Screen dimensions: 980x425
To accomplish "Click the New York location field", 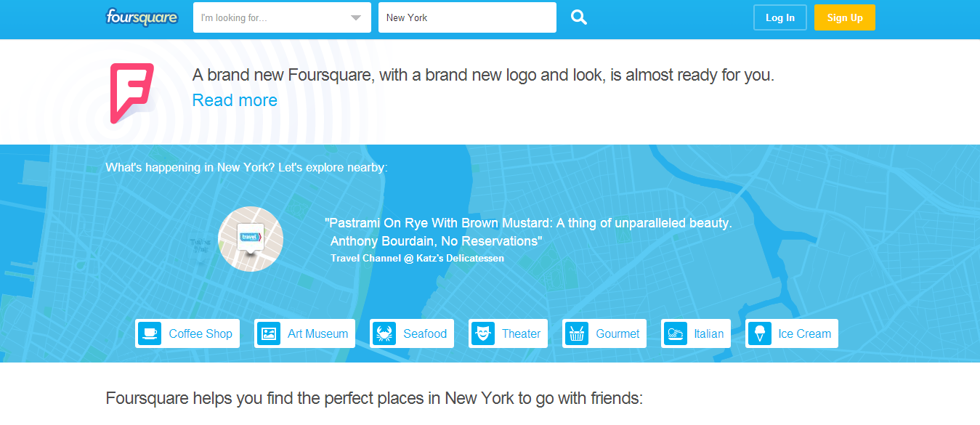I will point(466,18).
